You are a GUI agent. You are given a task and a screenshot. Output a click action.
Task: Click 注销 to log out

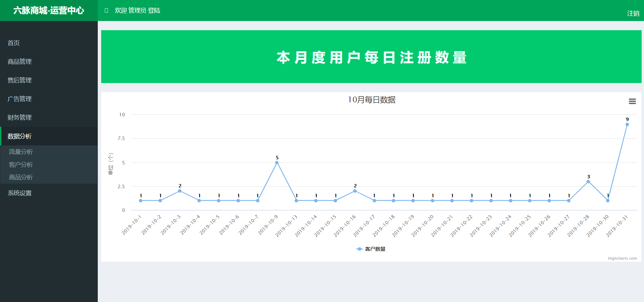point(633,14)
